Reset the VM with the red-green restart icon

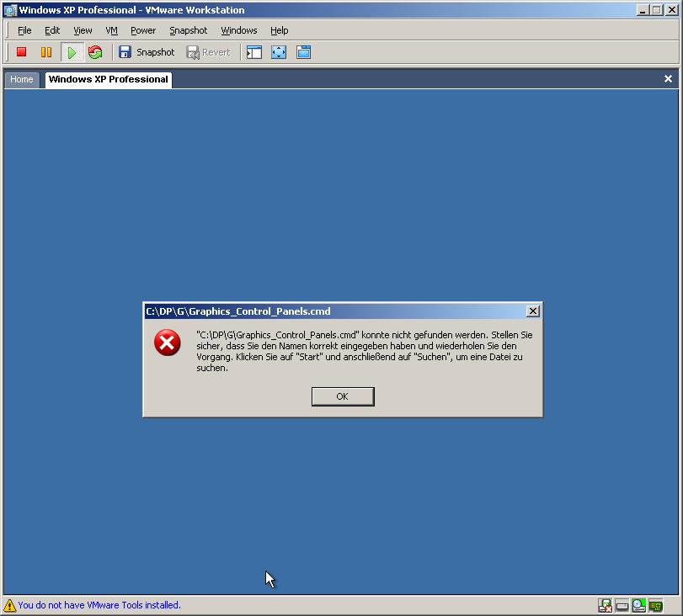click(95, 52)
